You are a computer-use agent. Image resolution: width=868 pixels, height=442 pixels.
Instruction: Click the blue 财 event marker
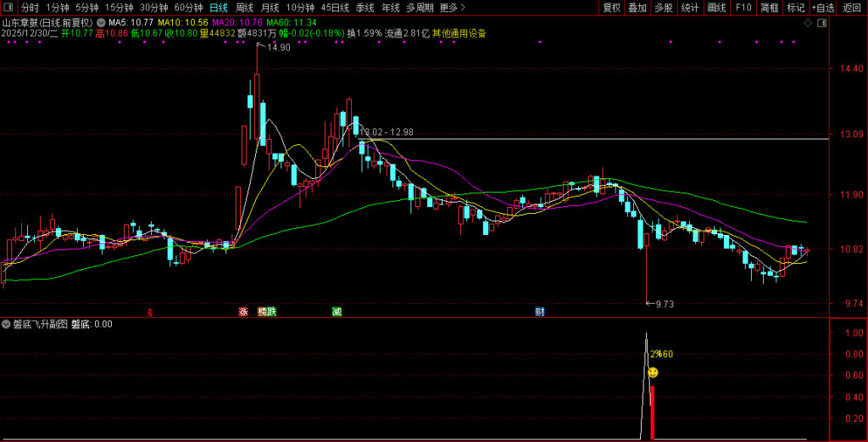click(539, 312)
